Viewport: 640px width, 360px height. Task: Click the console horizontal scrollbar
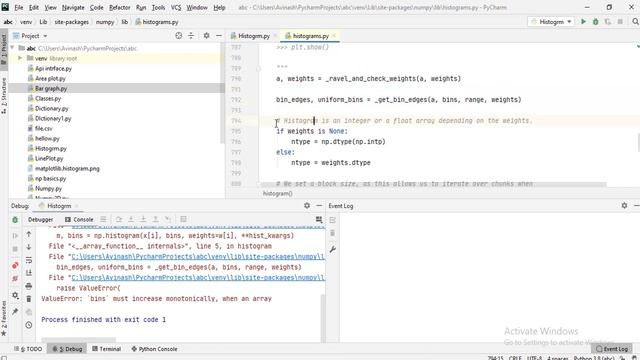[x=78, y=340]
